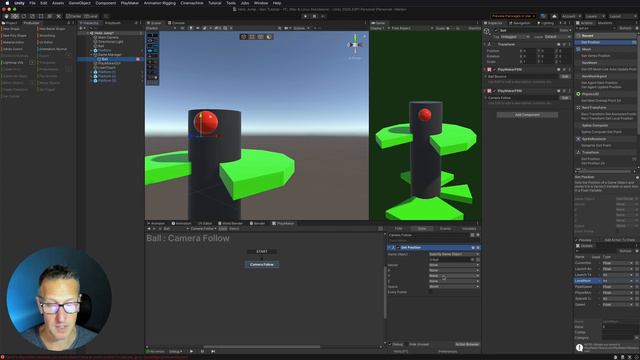Viewport: 640px width, 360px height.
Task: Click the Add Action To State button
Action: (619, 240)
